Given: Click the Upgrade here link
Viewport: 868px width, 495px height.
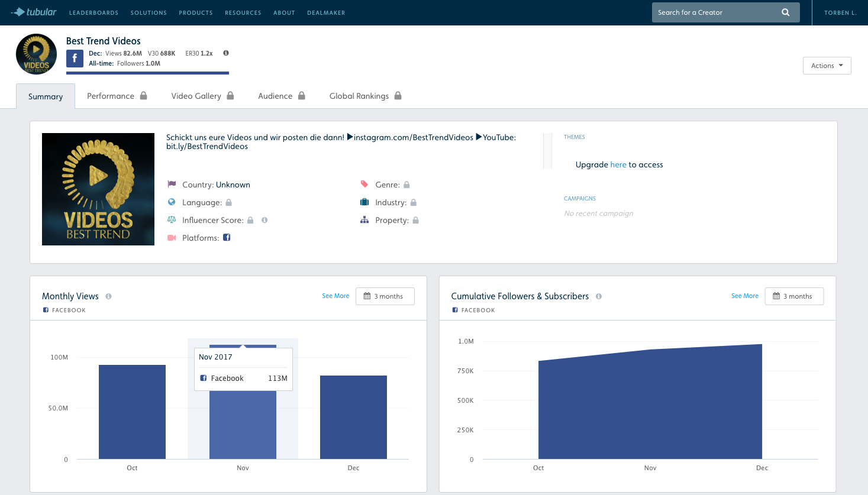Looking at the screenshot, I should pos(618,164).
